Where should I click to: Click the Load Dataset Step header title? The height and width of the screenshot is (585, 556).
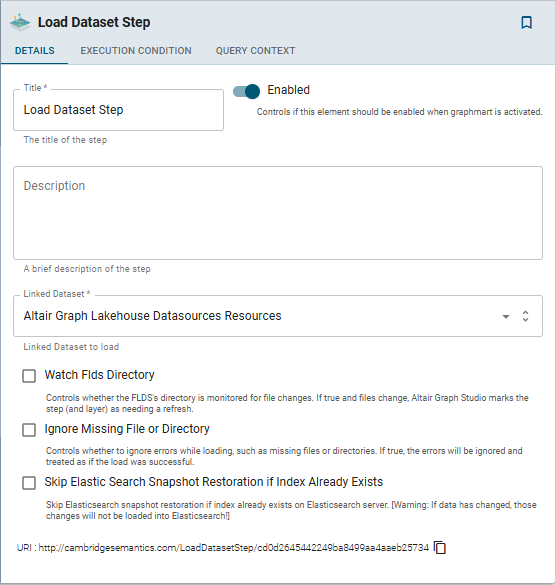click(94, 22)
